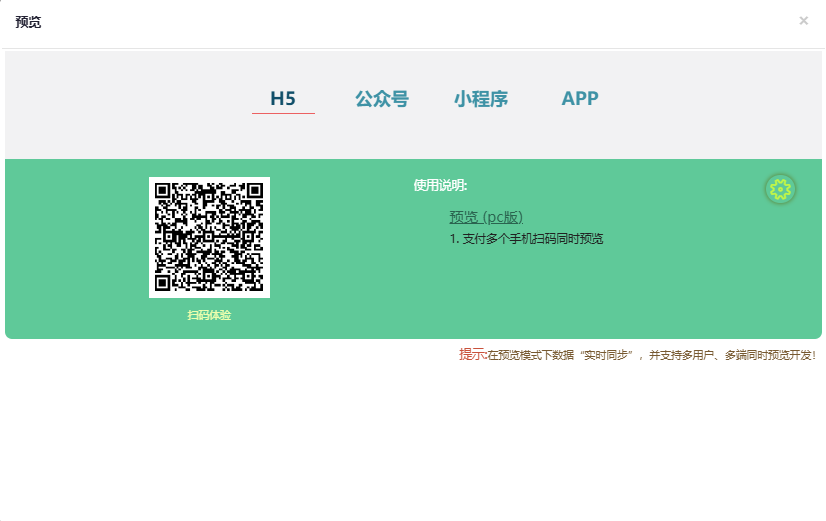The height and width of the screenshot is (521, 826).
Task: Switch to the APP tab
Action: [x=580, y=99]
